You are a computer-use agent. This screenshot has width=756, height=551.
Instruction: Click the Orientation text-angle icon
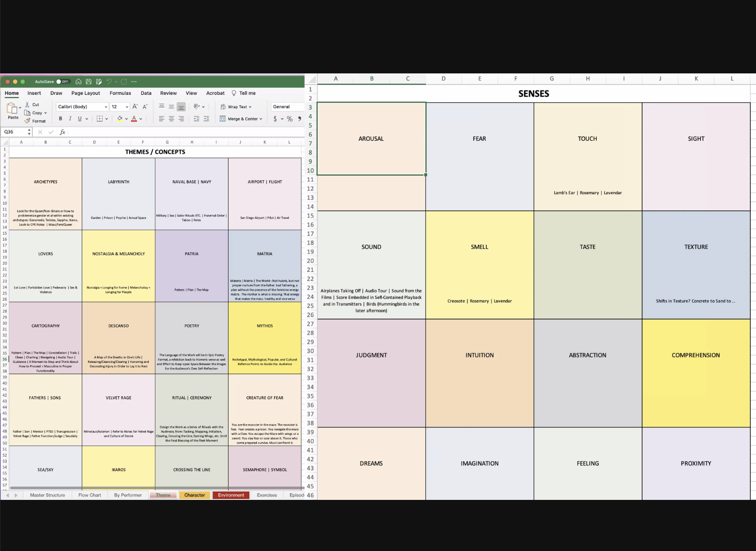[197, 107]
